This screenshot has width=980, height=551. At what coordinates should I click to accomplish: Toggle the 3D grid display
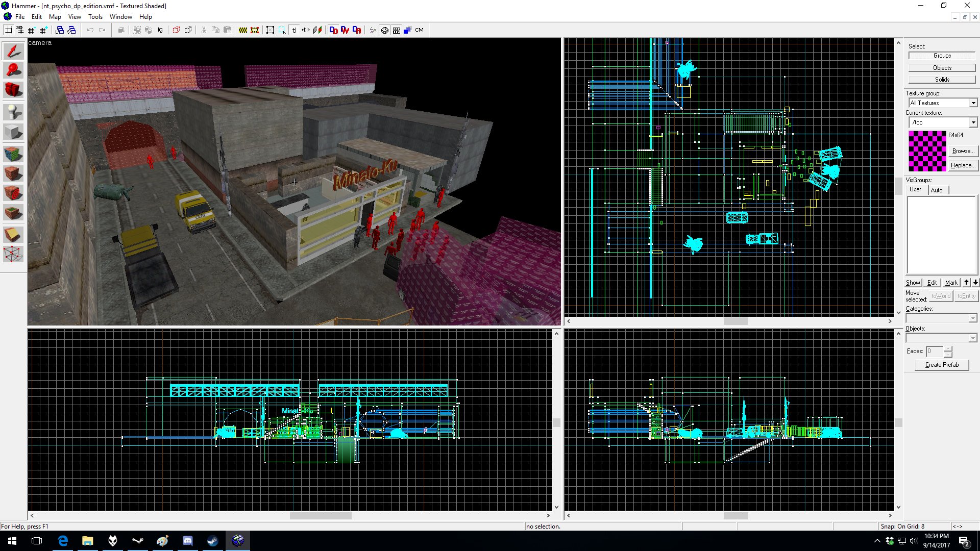(20, 30)
